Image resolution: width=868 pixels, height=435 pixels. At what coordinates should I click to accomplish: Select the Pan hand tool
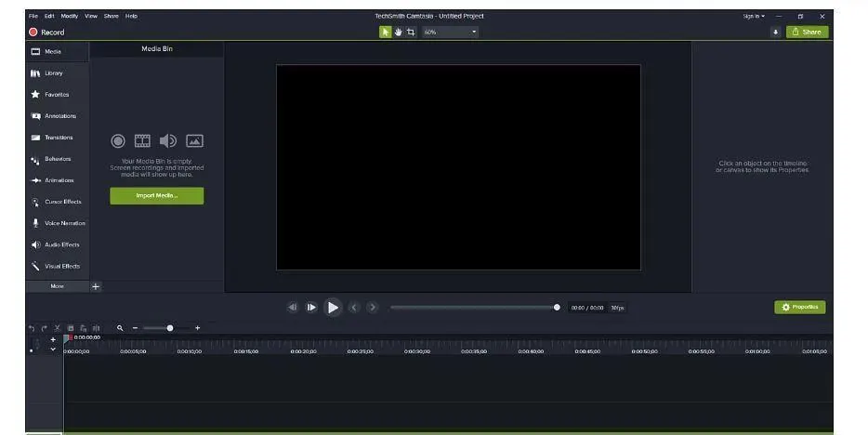pyautogui.click(x=398, y=33)
